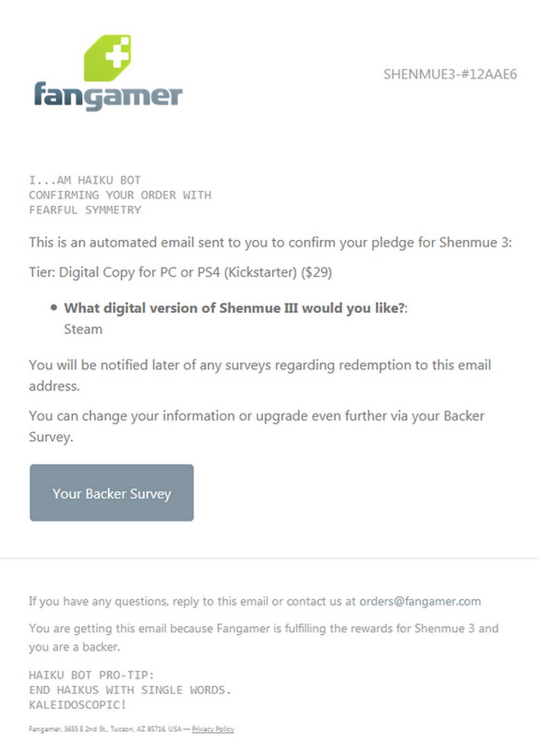Select the Steam answer text

[83, 329]
